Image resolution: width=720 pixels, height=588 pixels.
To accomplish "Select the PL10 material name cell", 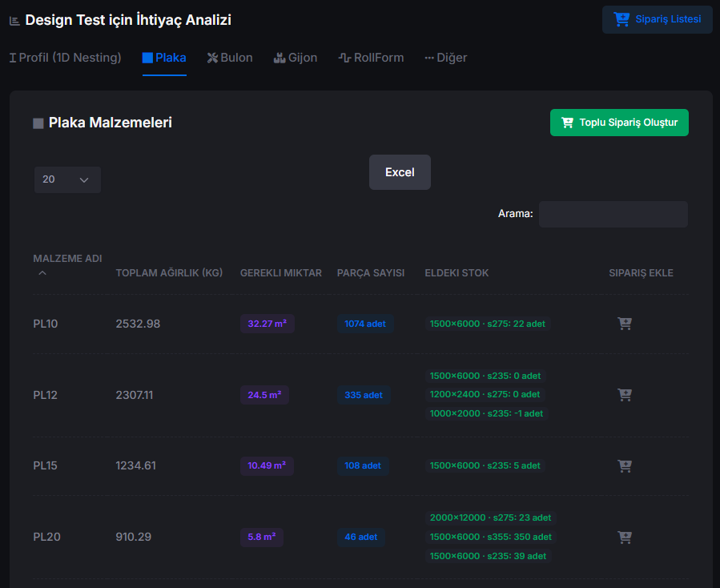I will pos(46,324).
